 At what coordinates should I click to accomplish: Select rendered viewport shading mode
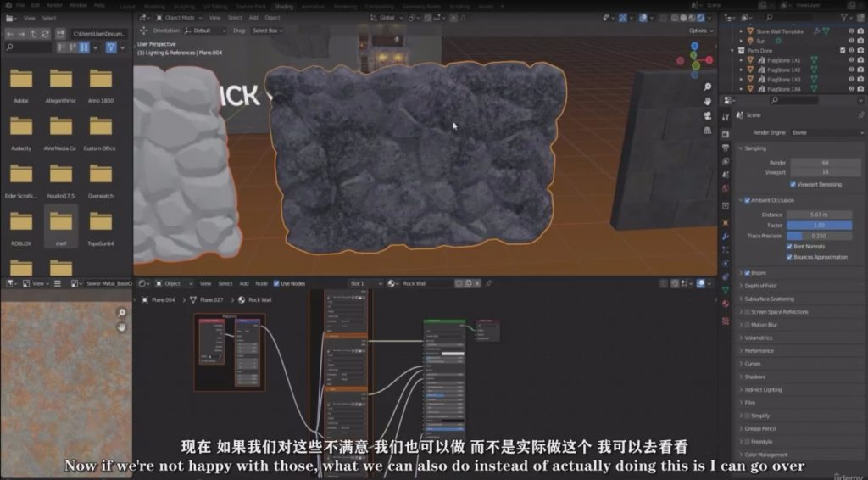(701, 18)
